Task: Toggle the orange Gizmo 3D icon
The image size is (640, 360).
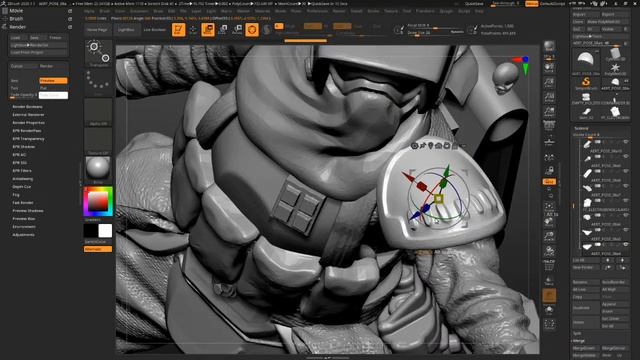Action: [x=252, y=30]
